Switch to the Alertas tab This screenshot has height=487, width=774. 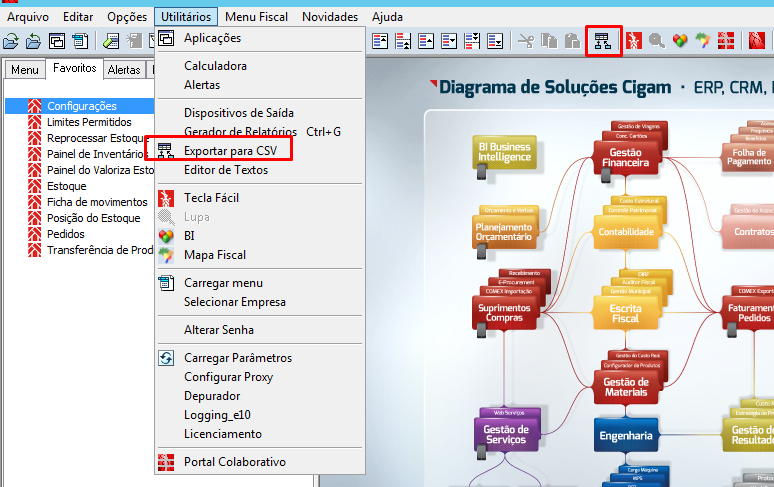pos(124,70)
